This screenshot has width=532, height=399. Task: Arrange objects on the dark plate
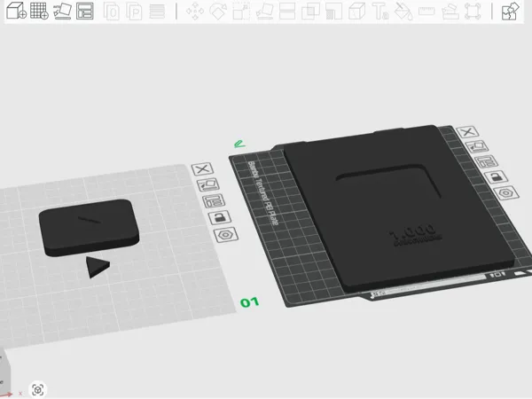487,161
